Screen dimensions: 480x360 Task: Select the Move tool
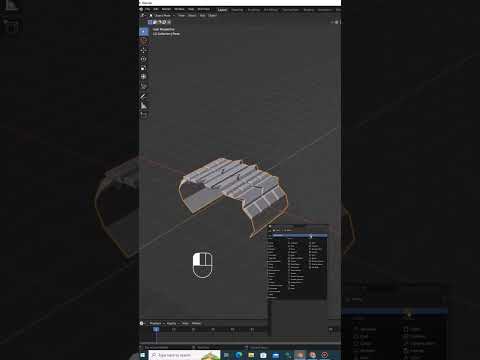pos(144,50)
